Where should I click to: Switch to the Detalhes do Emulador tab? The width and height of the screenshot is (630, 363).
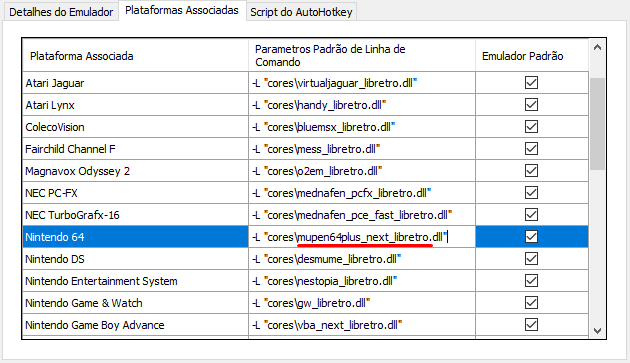point(61,12)
